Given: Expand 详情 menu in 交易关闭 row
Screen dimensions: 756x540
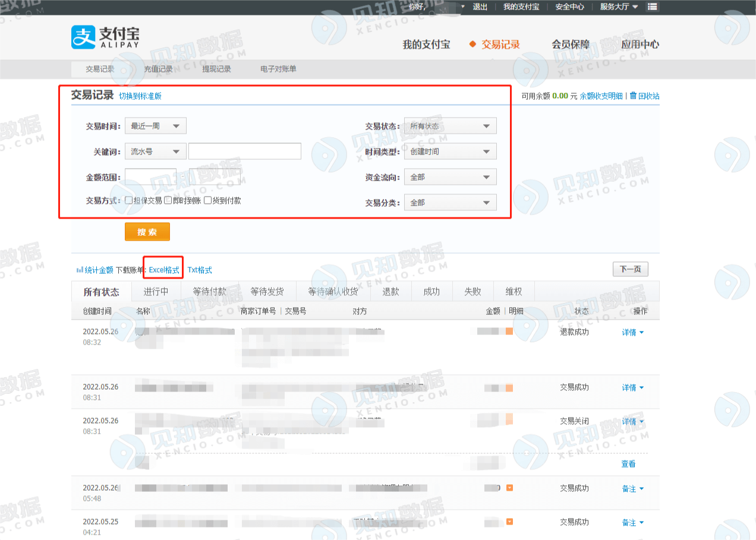Looking at the screenshot, I should (633, 422).
